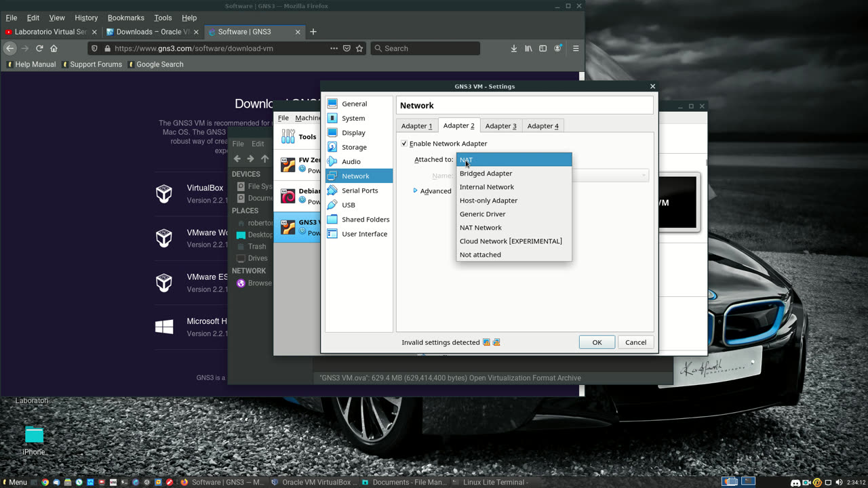This screenshot has height=488, width=868.
Task: Toggle Enable Network Adapter checkbox
Action: coord(404,144)
